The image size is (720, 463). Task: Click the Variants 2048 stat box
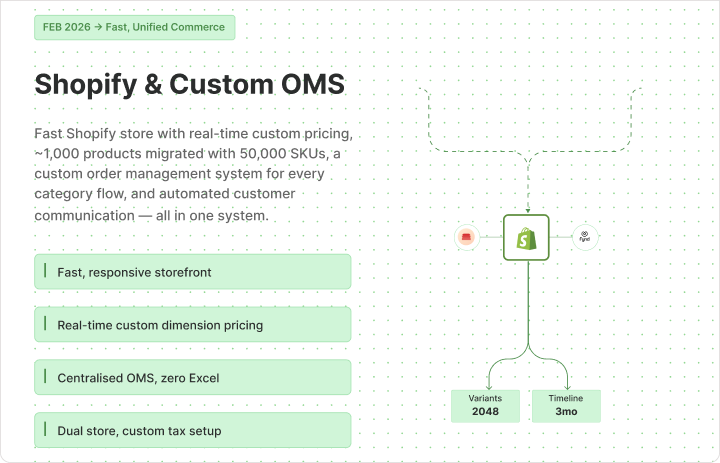(x=485, y=406)
